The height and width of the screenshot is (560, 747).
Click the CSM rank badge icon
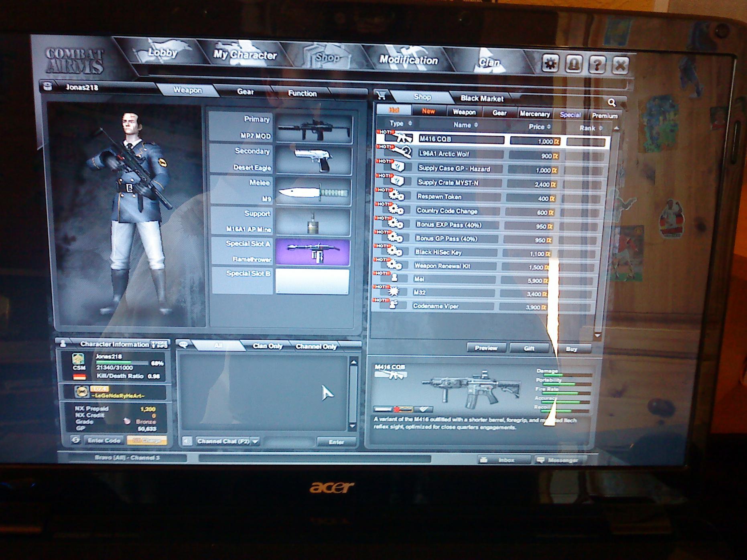tap(78, 360)
